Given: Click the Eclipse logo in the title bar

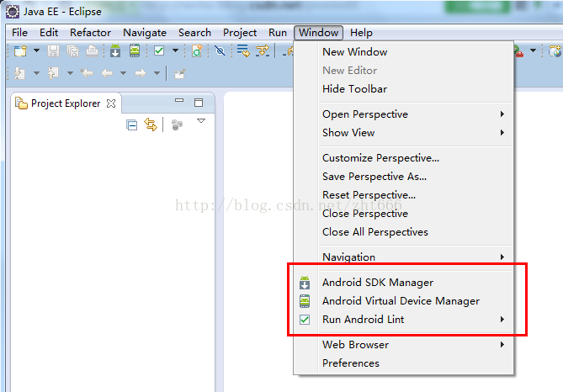Looking at the screenshot, I should tap(13, 12).
